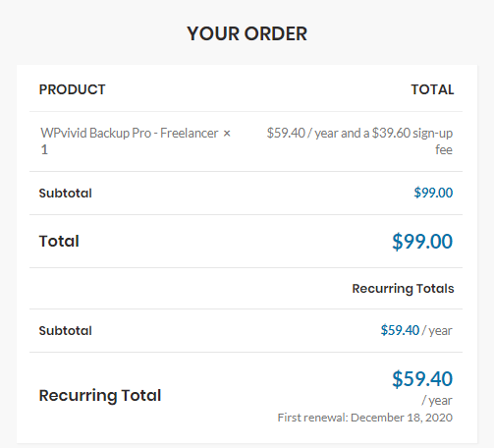The height and width of the screenshot is (448, 494).
Task: Click First renewal: December 18, 2020 text
Action: tap(365, 418)
